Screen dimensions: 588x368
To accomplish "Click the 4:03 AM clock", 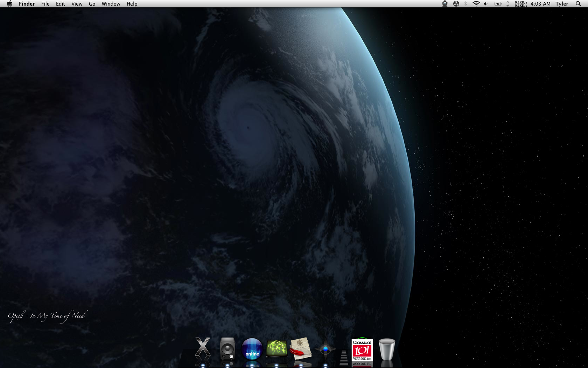I will click(x=540, y=4).
